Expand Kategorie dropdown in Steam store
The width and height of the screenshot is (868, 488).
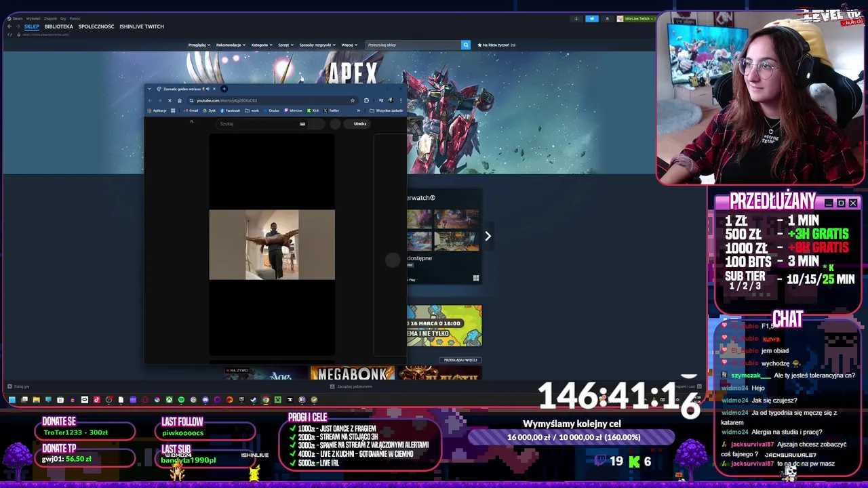[262, 45]
